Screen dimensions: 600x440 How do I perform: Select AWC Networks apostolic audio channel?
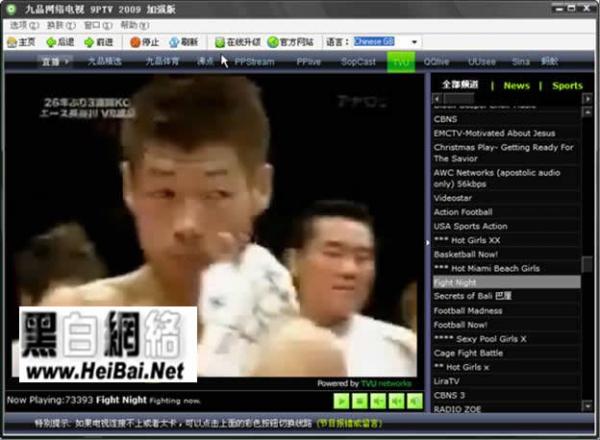tap(506, 178)
